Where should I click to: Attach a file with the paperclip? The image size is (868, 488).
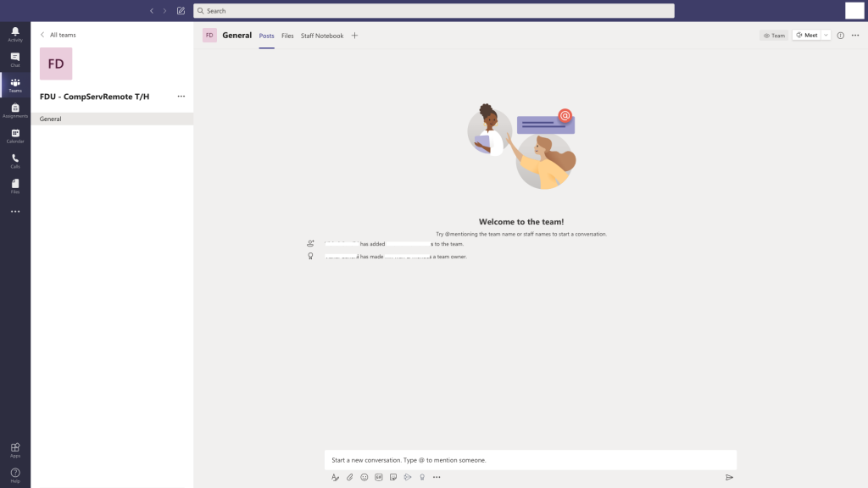(x=349, y=477)
